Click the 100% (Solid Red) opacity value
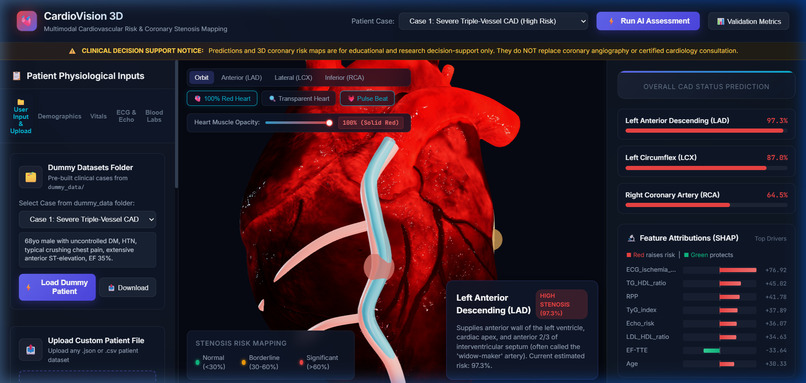The width and height of the screenshot is (806, 383). 371,123
